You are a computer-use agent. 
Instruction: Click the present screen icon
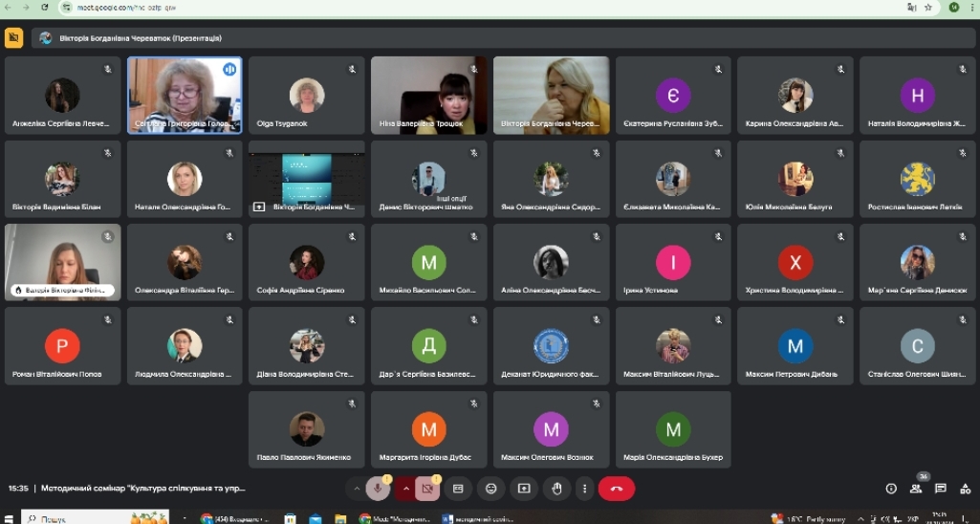pyautogui.click(x=524, y=489)
